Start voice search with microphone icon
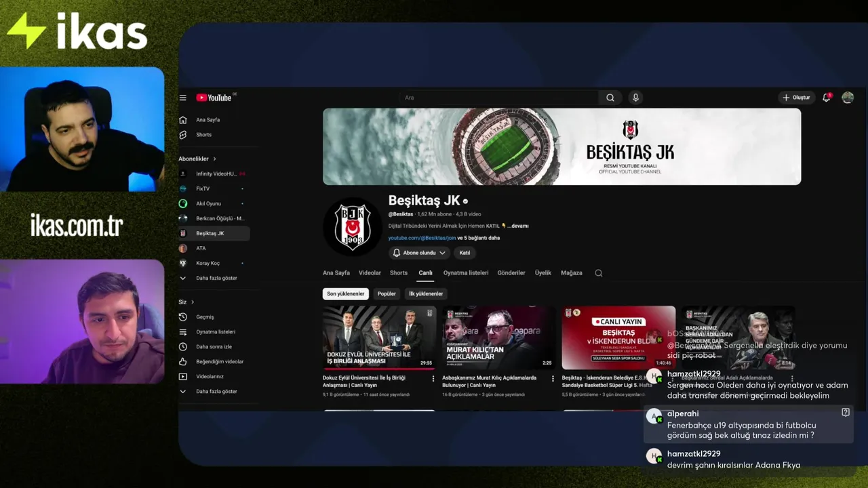The width and height of the screenshot is (868, 488). pos(635,98)
